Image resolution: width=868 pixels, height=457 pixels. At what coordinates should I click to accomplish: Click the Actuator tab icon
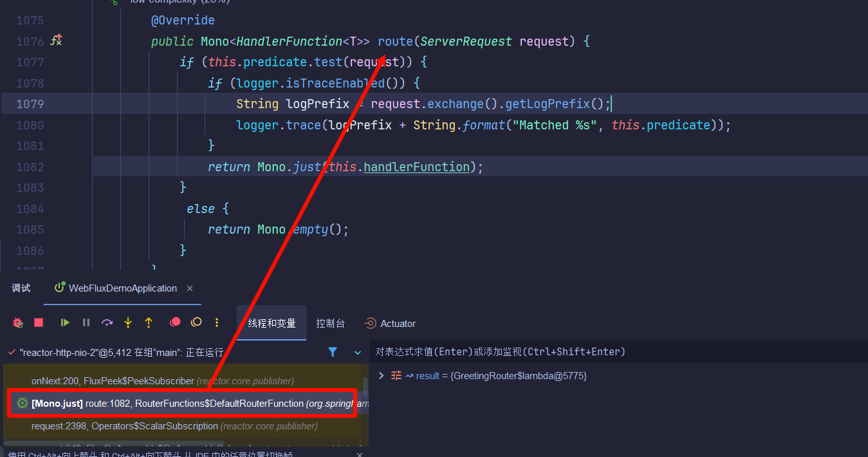(370, 323)
